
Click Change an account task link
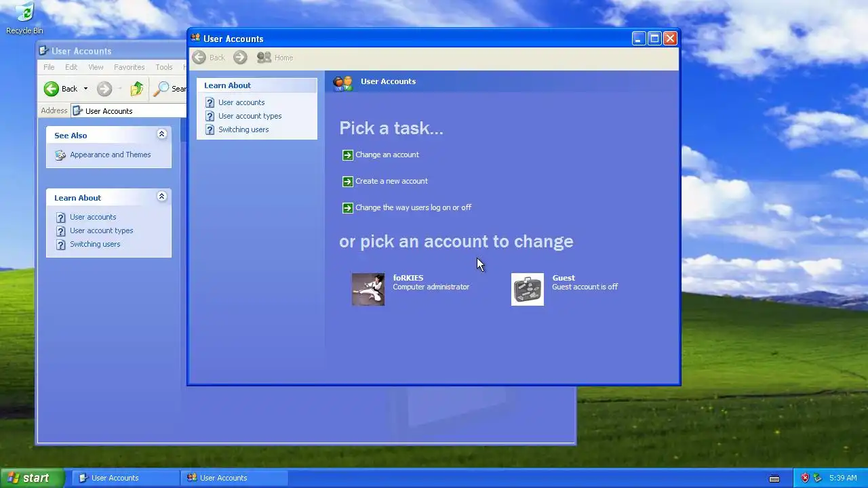coord(387,155)
